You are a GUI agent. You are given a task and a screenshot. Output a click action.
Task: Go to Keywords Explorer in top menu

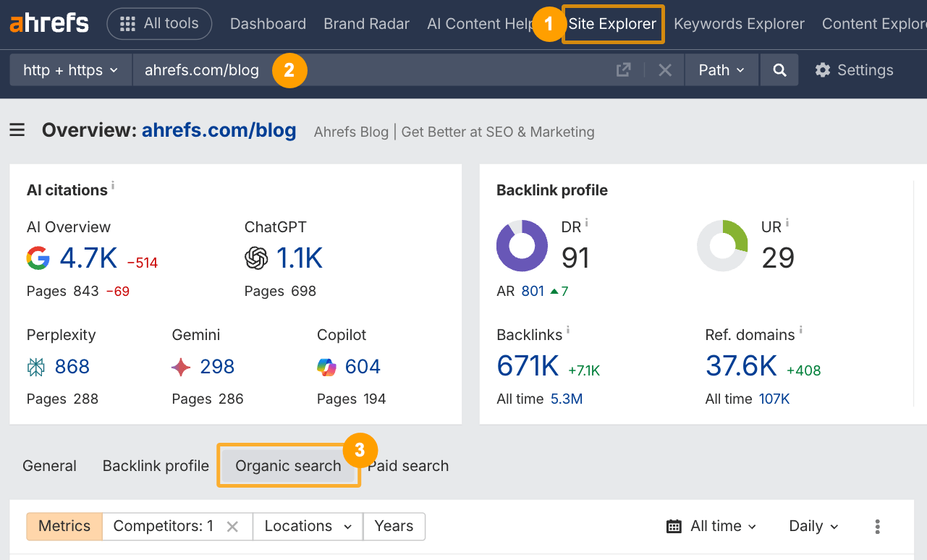point(739,24)
